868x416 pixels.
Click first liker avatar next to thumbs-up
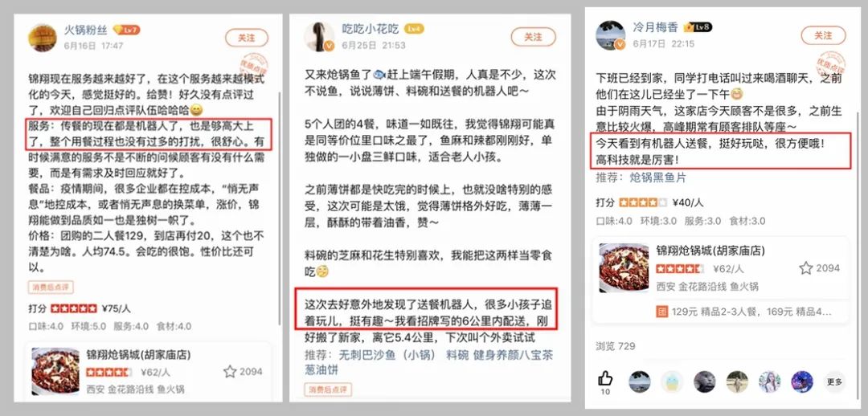[x=640, y=381]
